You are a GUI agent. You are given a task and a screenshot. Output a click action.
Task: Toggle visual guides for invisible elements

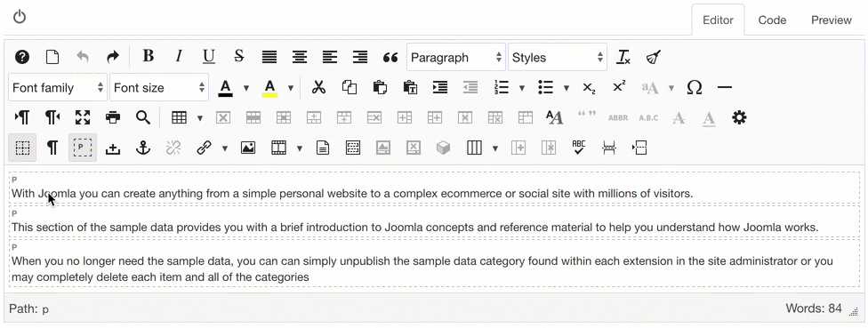(22, 148)
